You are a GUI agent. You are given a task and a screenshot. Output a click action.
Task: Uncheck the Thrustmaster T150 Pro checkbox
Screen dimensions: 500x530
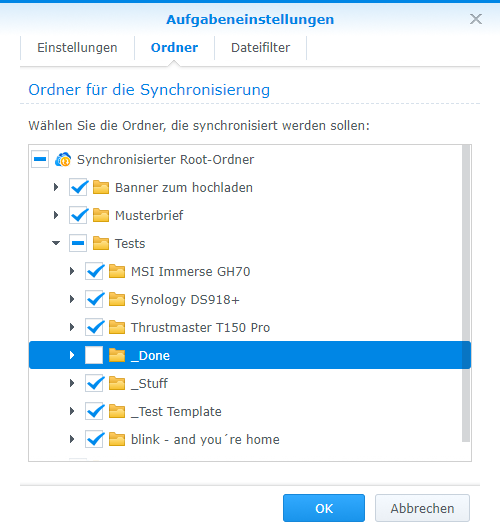pyautogui.click(x=94, y=327)
